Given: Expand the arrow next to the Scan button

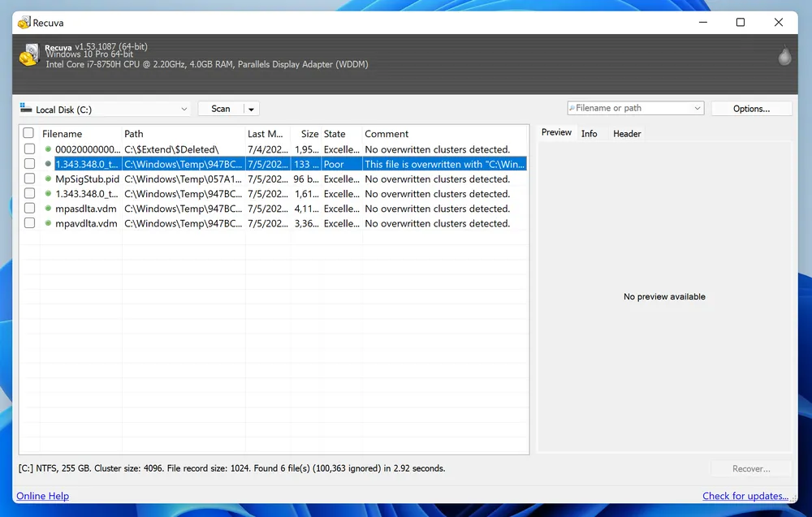Looking at the screenshot, I should point(252,110).
